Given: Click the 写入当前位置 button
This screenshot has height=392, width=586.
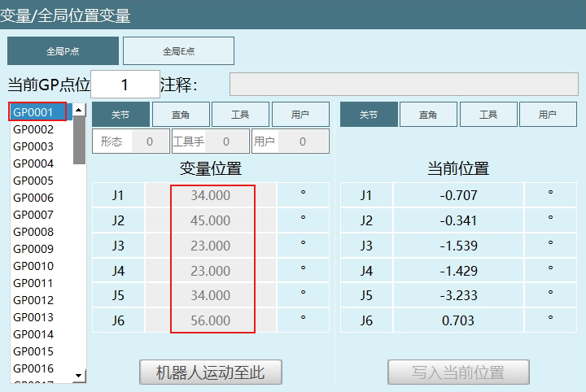Looking at the screenshot, I should tap(458, 372).
